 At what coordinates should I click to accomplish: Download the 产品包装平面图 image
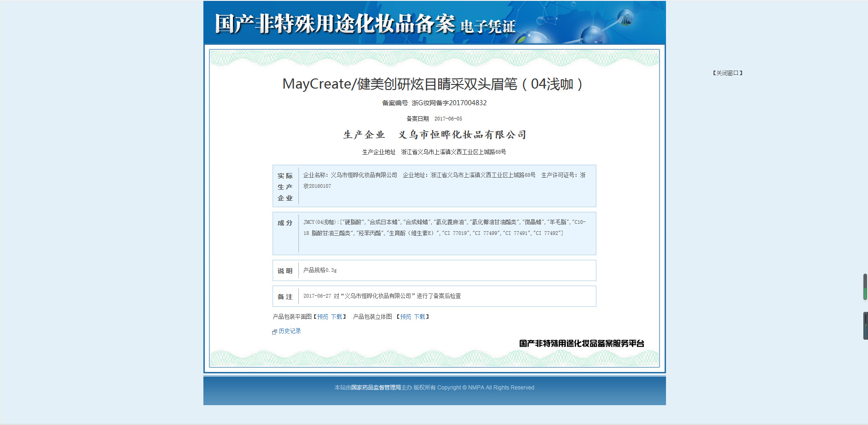pyautogui.click(x=336, y=317)
